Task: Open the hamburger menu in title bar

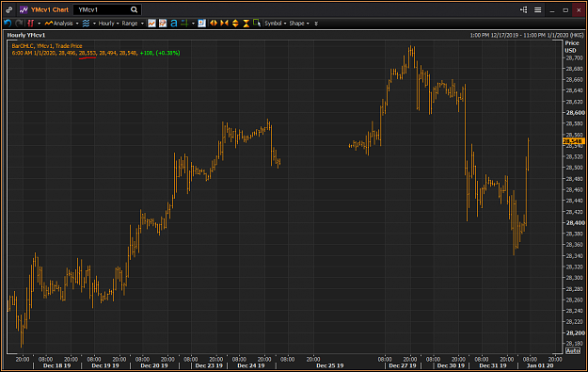Action: pyautogui.click(x=538, y=9)
